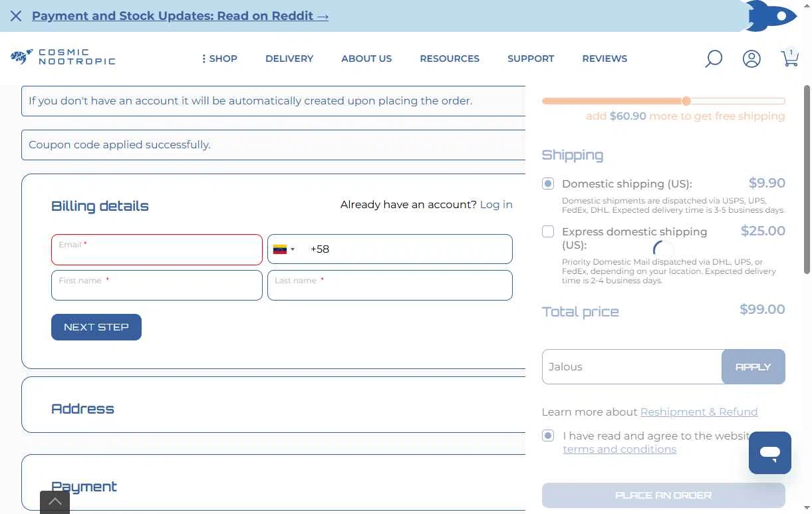Open the Shop menu

pyautogui.click(x=219, y=59)
